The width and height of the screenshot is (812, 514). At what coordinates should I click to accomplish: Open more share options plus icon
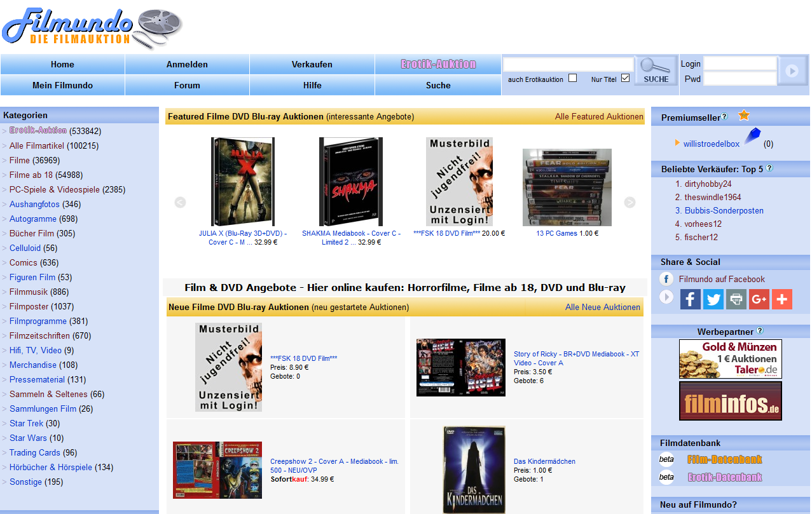click(782, 299)
